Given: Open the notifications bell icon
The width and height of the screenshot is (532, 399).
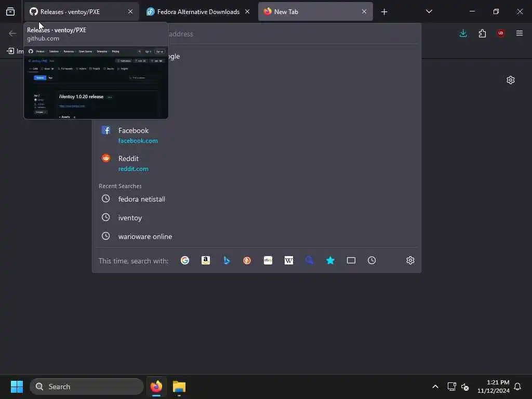Looking at the screenshot, I should [517, 387].
